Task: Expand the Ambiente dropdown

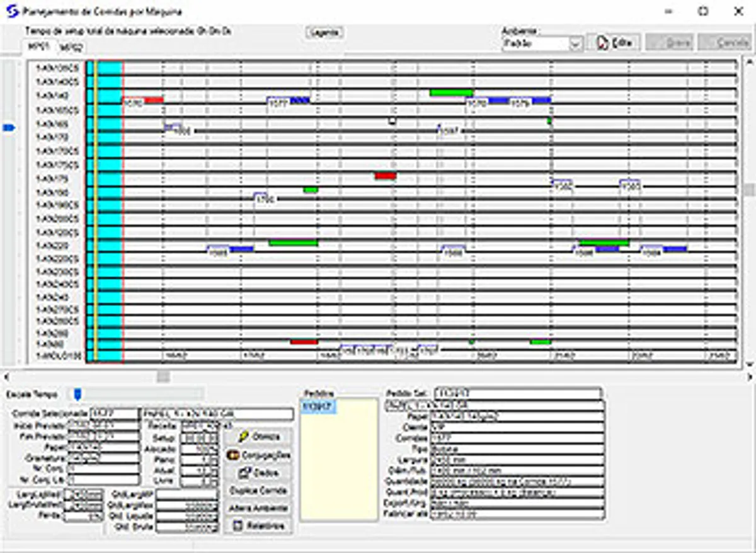Action: [575, 44]
